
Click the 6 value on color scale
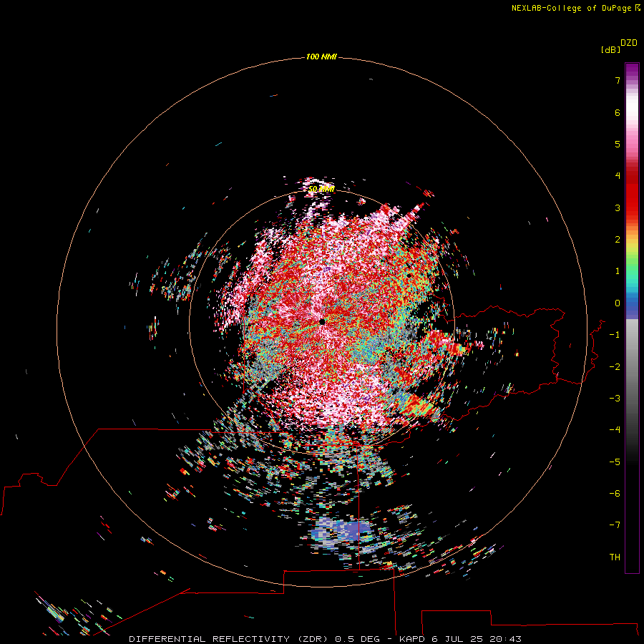click(618, 112)
